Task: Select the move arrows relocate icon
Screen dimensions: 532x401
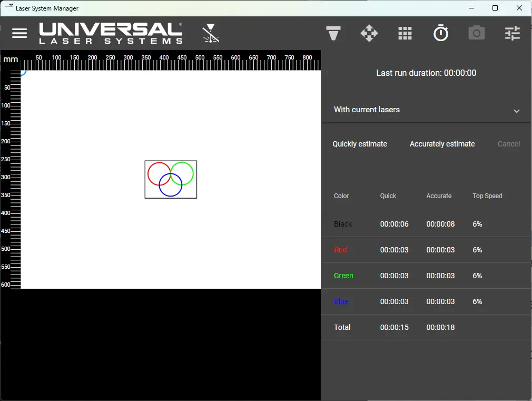Action: point(369,33)
